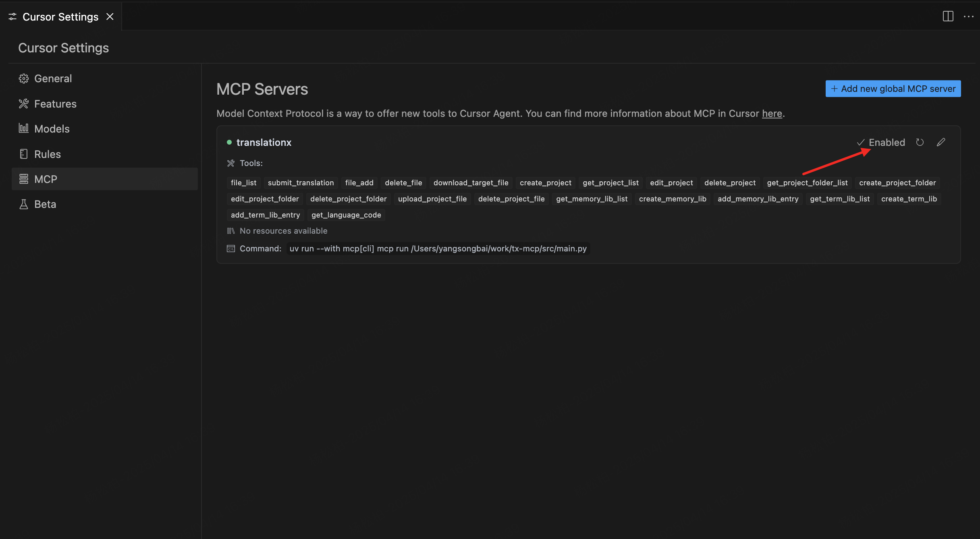The image size is (980, 539).
Task: Open the 'here' MCP documentation link
Action: point(772,114)
